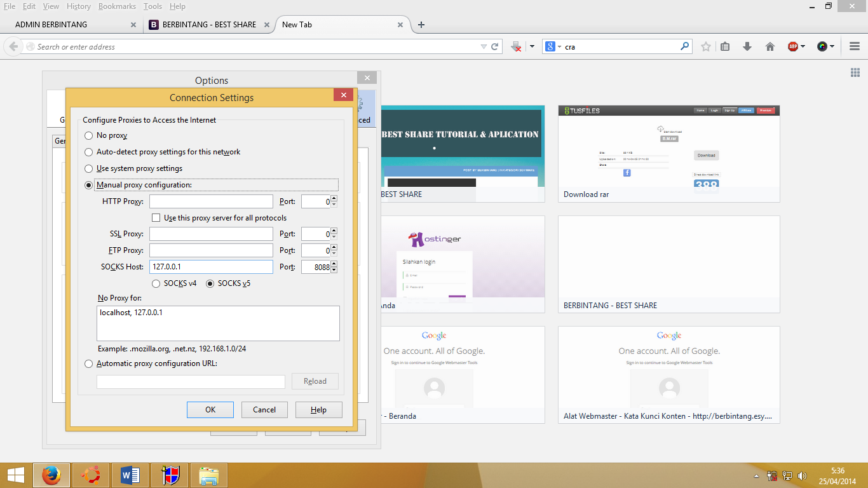
Task: Click the FTP Proxy text field
Action: point(211,250)
